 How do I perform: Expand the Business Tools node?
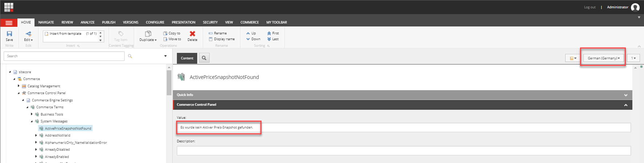[32, 114]
